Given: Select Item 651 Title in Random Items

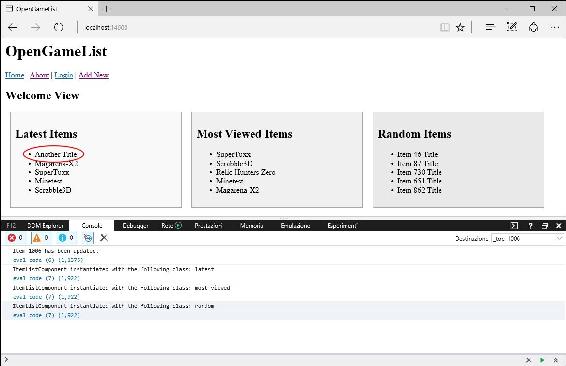Looking at the screenshot, I should [419, 181].
